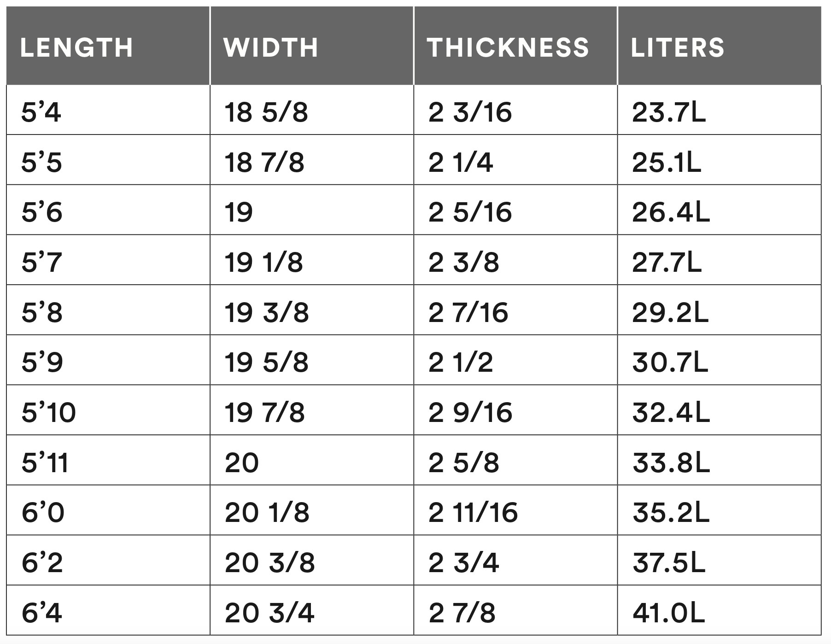This screenshot has width=831, height=644.
Task: Select the THICKNESS column header
Action: click(508, 47)
